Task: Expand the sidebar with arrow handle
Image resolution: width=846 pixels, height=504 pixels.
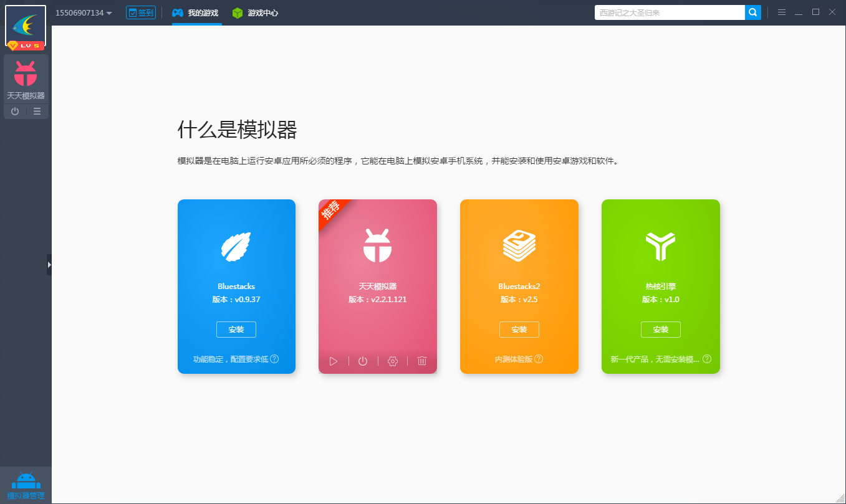Action: [x=49, y=265]
